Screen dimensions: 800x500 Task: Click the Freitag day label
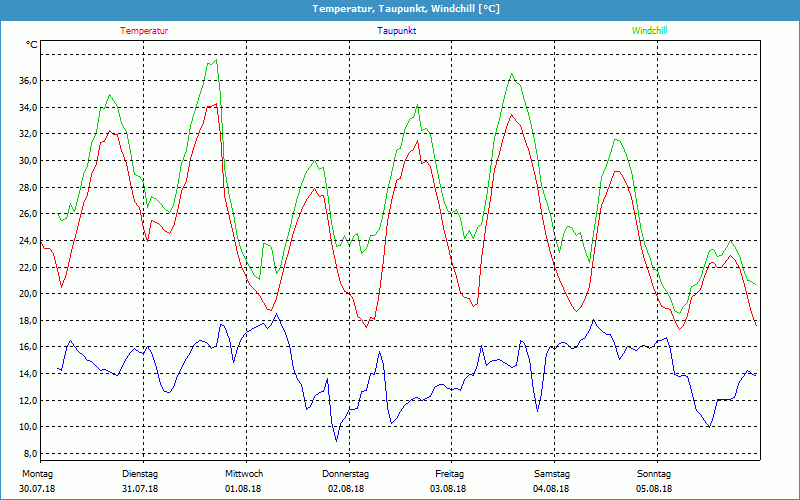449,474
